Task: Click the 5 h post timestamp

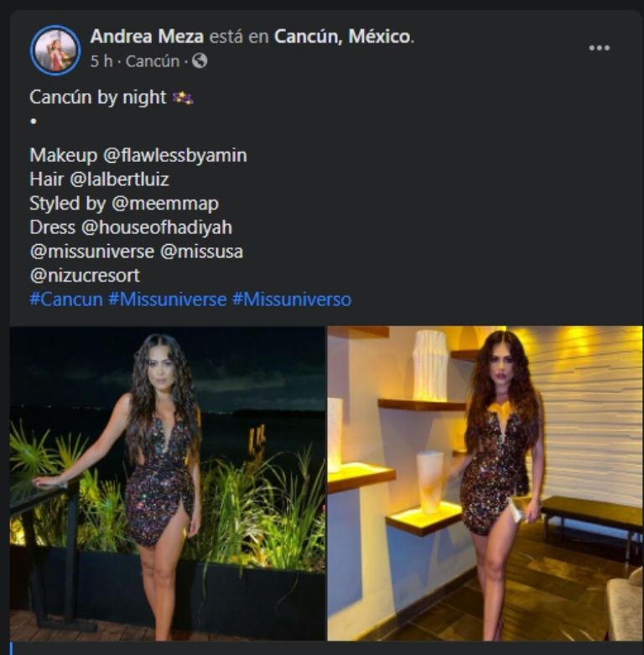Action: 101,61
